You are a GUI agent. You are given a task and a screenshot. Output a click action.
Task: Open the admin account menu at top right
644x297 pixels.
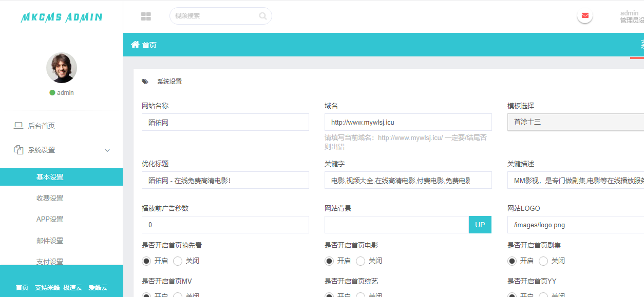pyautogui.click(x=631, y=16)
